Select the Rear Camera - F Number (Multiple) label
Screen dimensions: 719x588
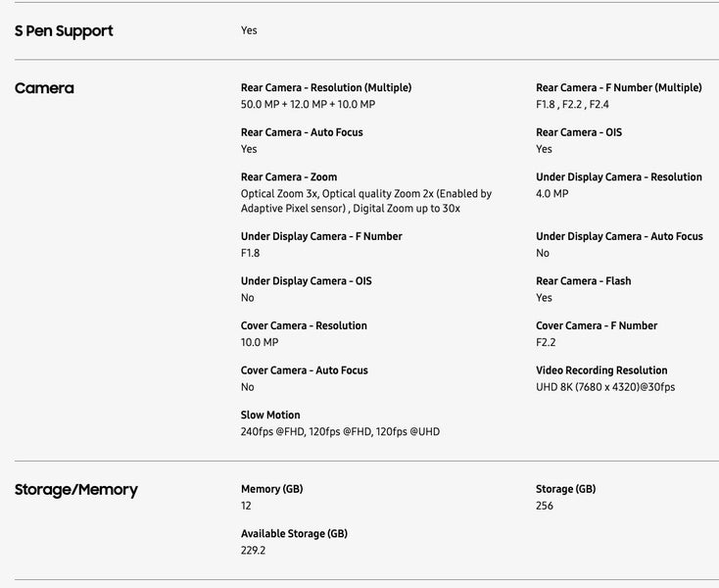pyautogui.click(x=618, y=88)
